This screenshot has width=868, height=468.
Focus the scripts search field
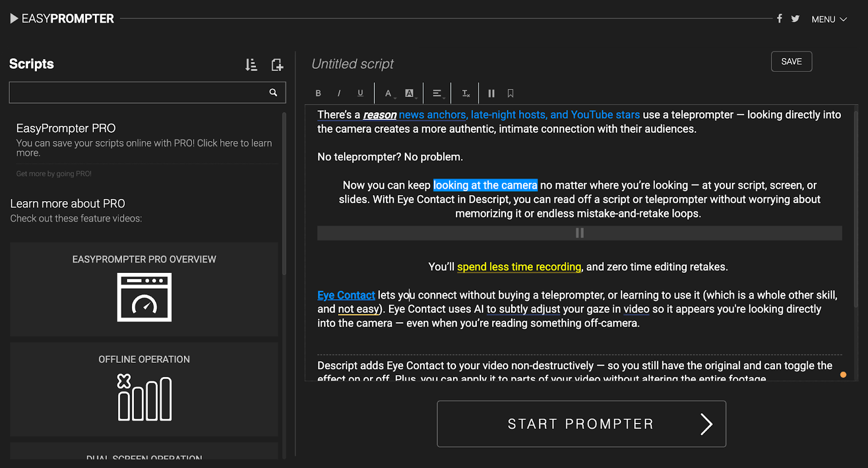(x=148, y=93)
